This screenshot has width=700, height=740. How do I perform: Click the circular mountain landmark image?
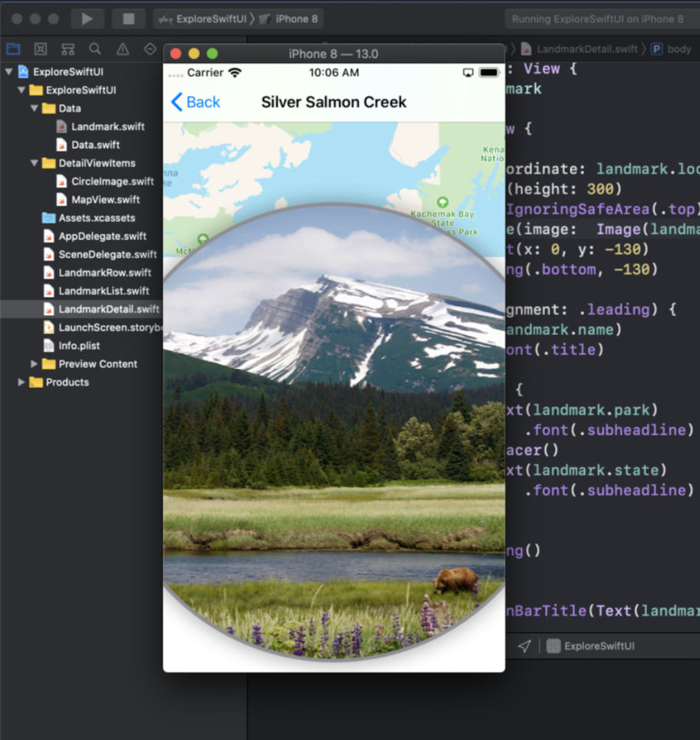tap(334, 432)
